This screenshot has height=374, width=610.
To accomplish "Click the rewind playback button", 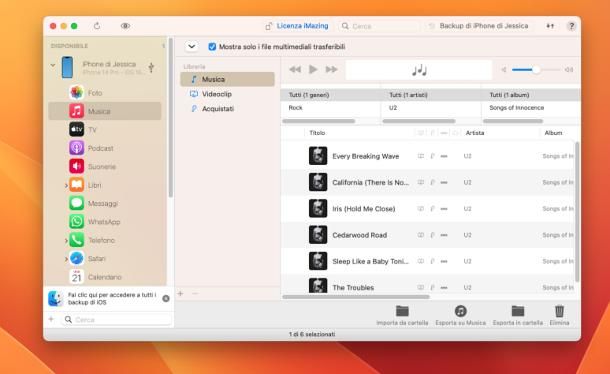I will 295,70.
